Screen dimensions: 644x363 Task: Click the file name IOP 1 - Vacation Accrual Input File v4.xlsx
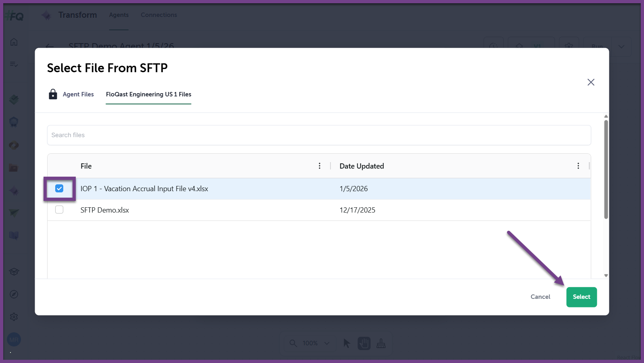tap(144, 189)
